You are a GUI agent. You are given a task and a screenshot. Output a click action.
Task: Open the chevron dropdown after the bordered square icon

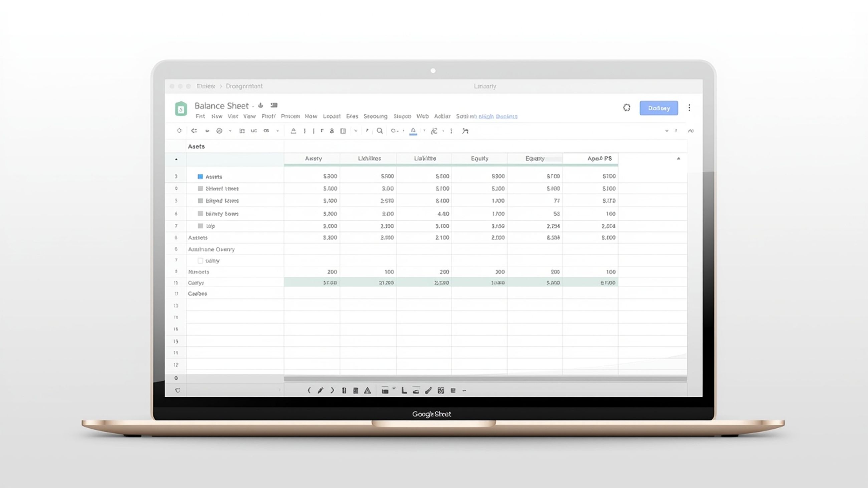tap(356, 131)
